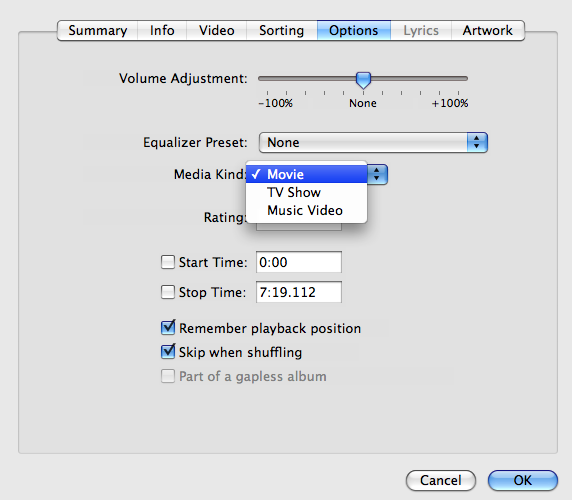This screenshot has height=500, width=572.
Task: Choose Music Video media kind
Action: tap(306, 210)
